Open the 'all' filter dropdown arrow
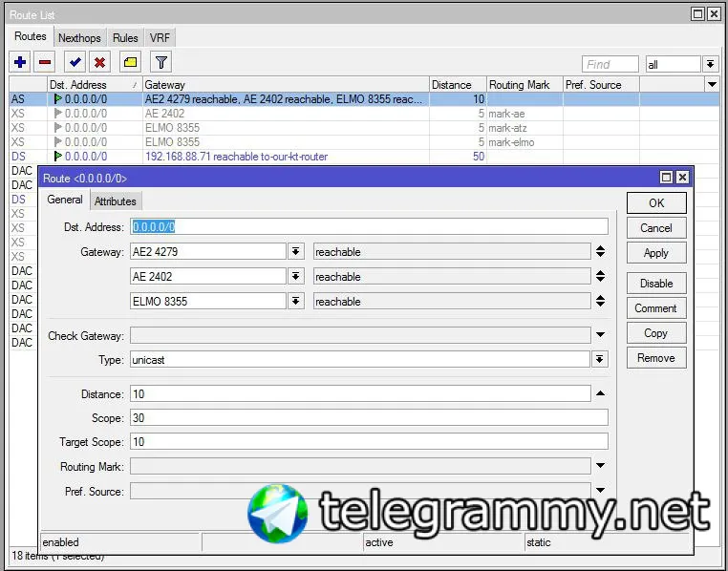The width and height of the screenshot is (728, 571). (x=710, y=64)
